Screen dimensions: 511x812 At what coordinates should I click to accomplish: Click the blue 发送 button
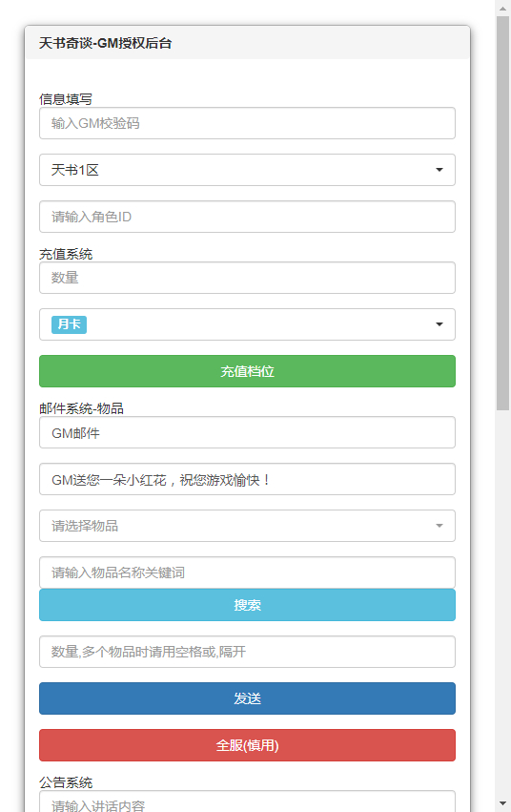pos(247,698)
